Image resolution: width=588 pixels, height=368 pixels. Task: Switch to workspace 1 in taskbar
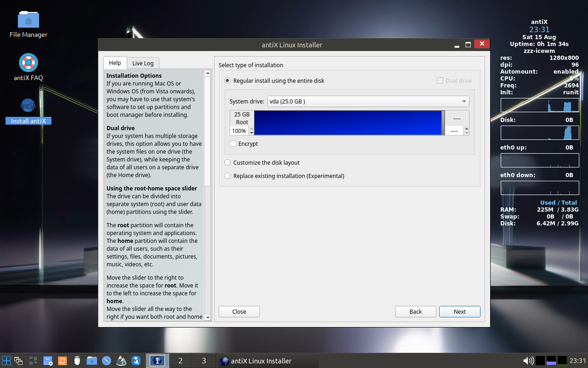[157, 361]
